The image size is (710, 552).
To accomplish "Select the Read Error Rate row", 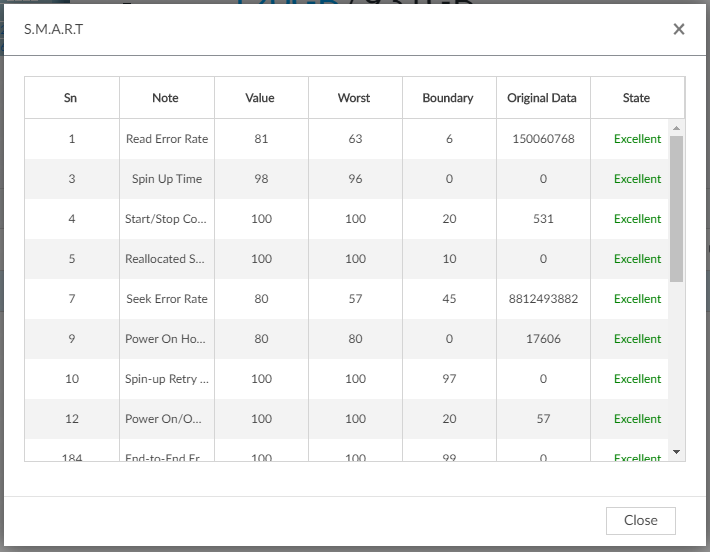I will pyautogui.click(x=167, y=139).
